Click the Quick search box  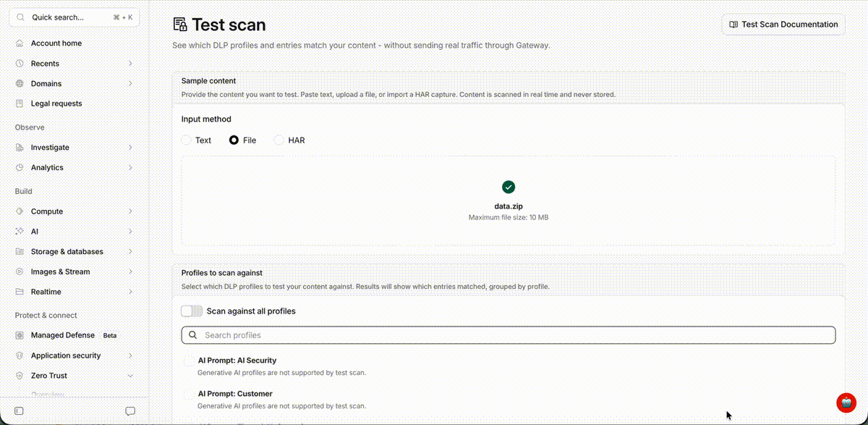click(x=75, y=17)
